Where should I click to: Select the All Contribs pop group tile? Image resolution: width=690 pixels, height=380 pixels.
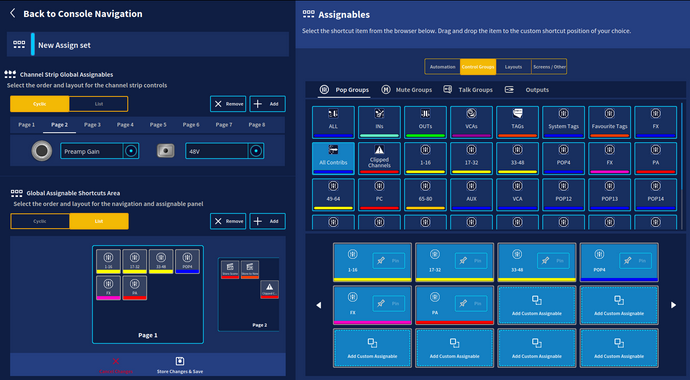[x=333, y=158]
